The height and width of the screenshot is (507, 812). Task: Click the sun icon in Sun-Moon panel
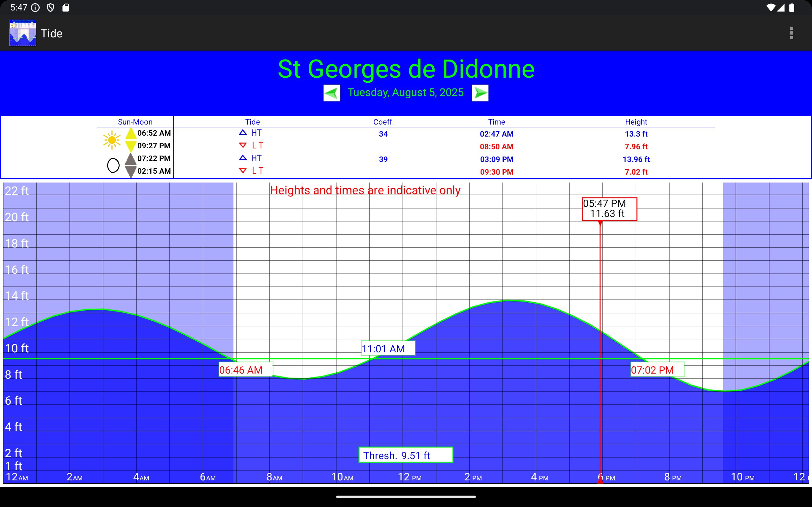(x=112, y=140)
